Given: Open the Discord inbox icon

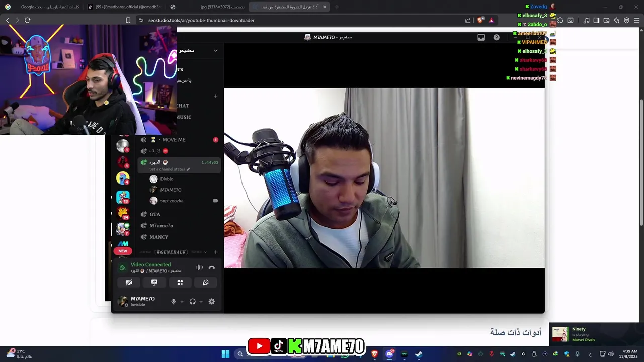Looking at the screenshot, I should (481, 37).
